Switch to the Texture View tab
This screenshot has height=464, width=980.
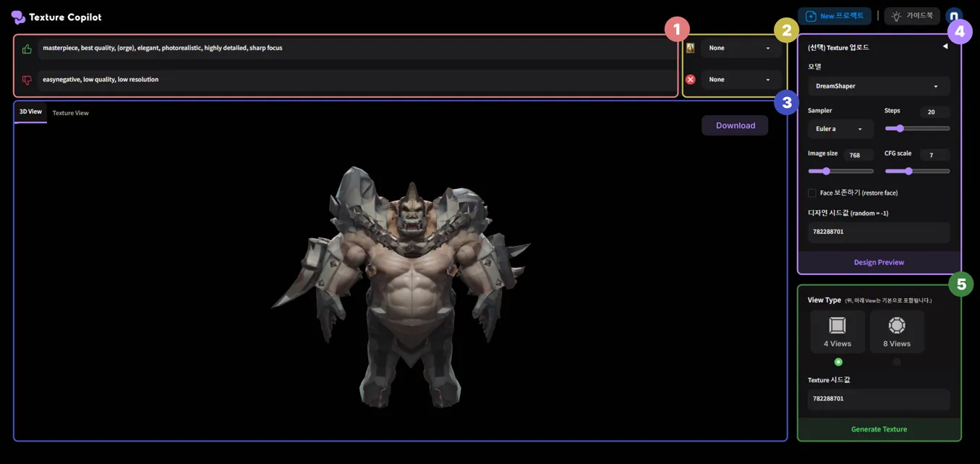point(69,113)
